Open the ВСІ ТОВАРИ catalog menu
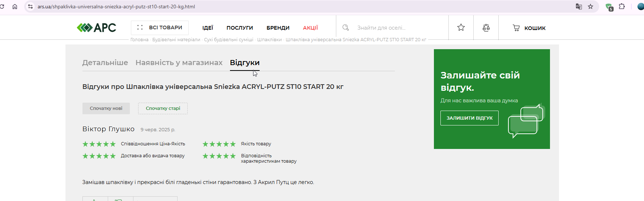This screenshot has height=201, width=644. pyautogui.click(x=160, y=27)
